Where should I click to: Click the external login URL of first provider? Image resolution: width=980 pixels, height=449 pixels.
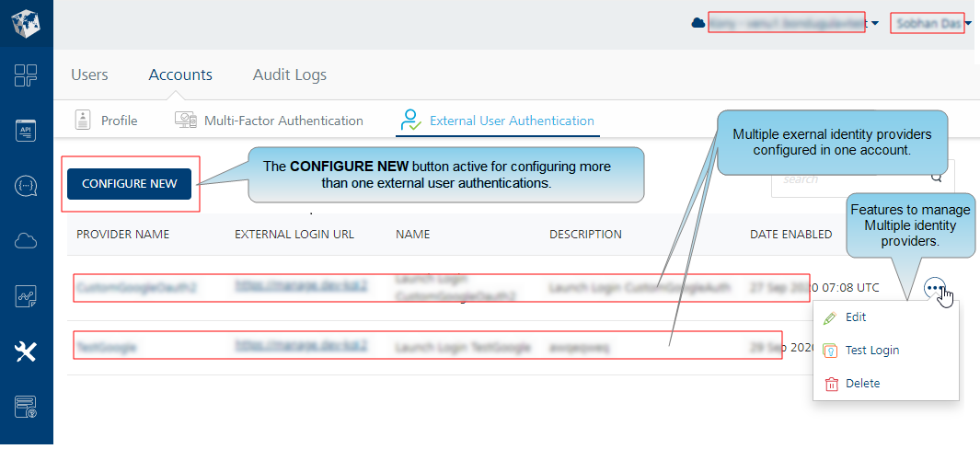point(301,286)
